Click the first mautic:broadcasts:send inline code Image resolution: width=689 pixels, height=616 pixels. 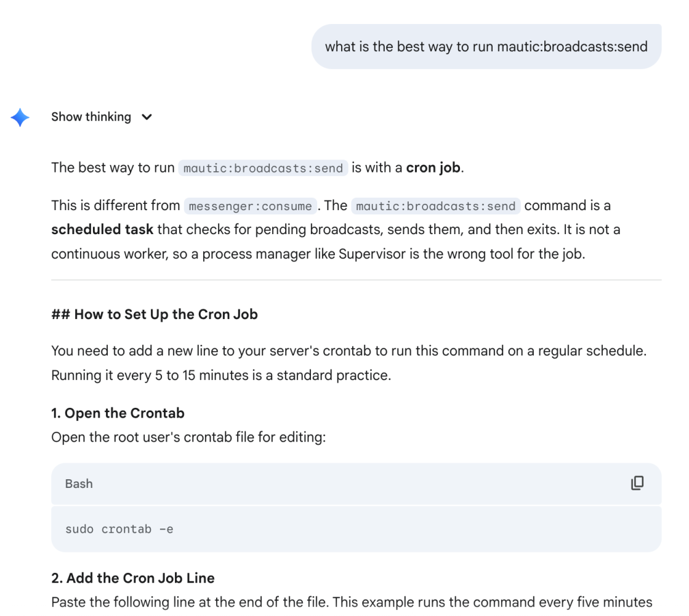[263, 168]
